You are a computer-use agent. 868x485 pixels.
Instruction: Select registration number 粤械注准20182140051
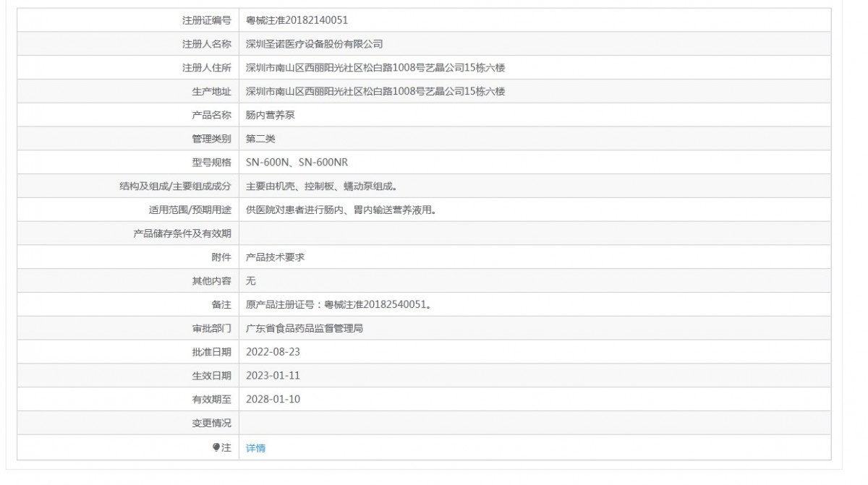(x=297, y=20)
